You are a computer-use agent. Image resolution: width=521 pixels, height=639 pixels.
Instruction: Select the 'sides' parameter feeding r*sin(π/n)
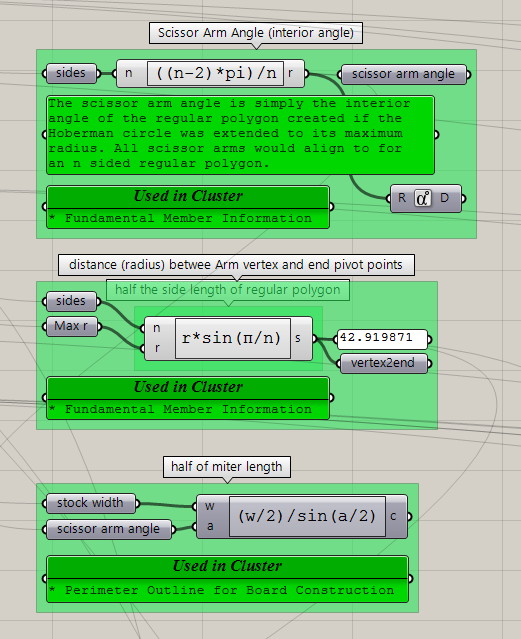[71, 301]
